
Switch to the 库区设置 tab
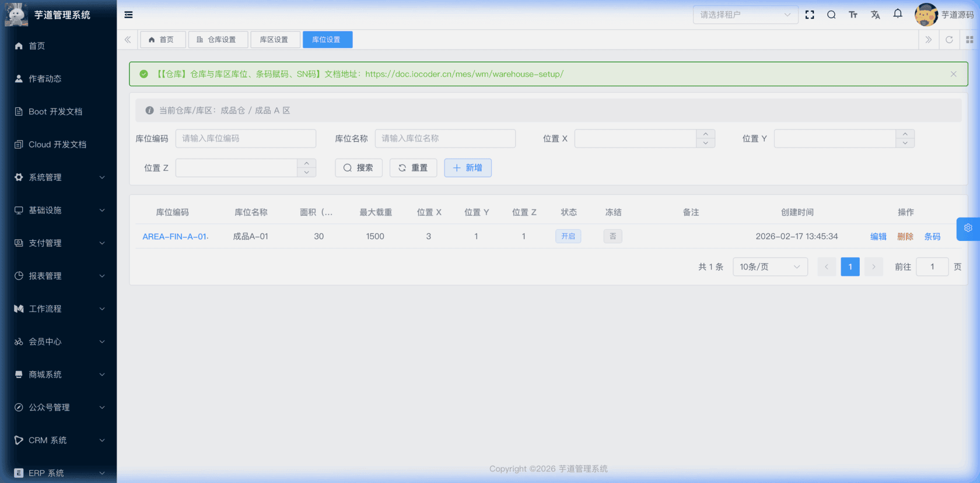click(274, 40)
